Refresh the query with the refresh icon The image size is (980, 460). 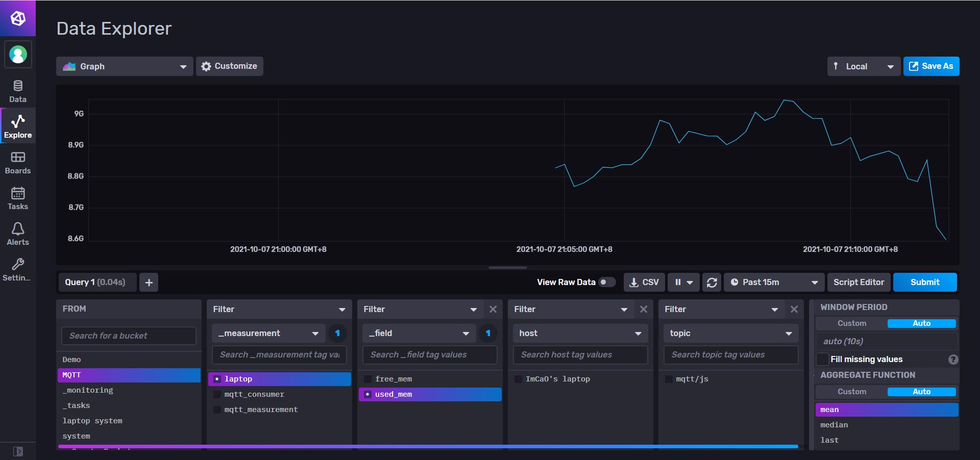pos(712,282)
